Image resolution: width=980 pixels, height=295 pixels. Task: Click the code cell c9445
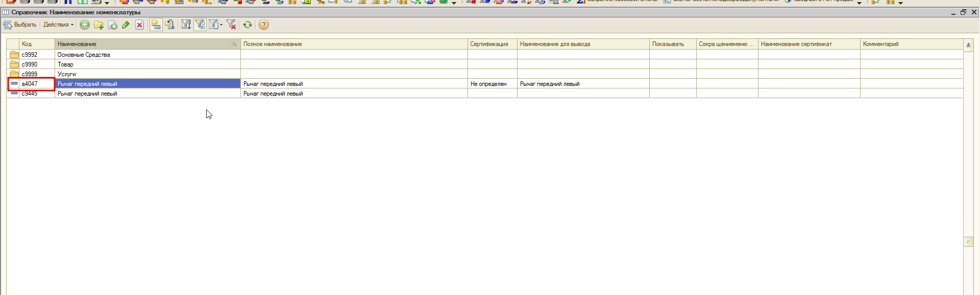point(37,94)
